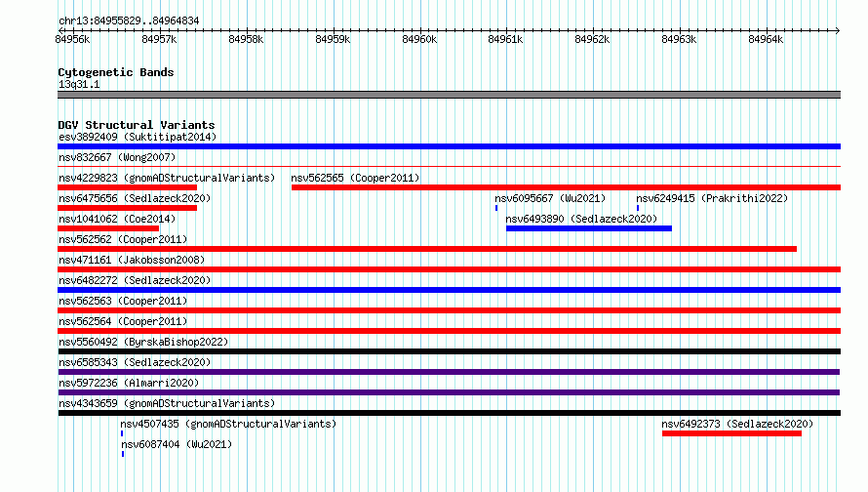868x492 pixels.
Task: Select the black nsv5560492 variant bar
Action: (449, 351)
